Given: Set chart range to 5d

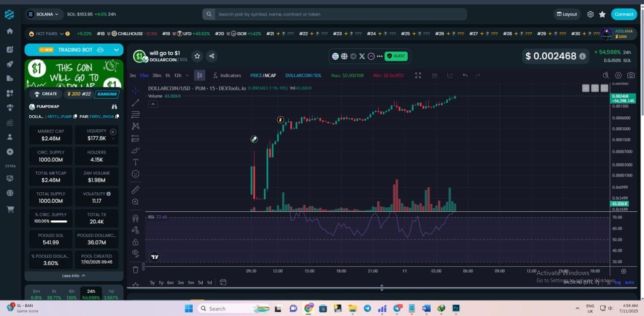Looking at the screenshot, I should (201, 282).
